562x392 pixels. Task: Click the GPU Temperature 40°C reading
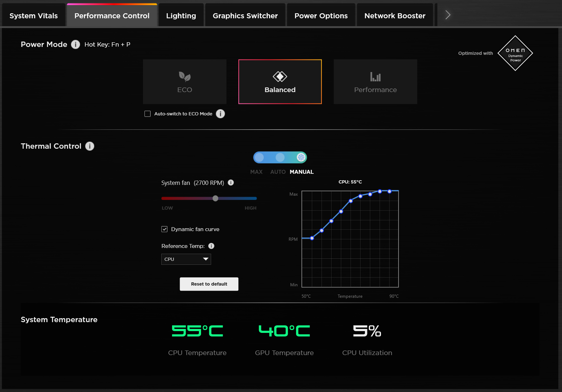coord(284,331)
